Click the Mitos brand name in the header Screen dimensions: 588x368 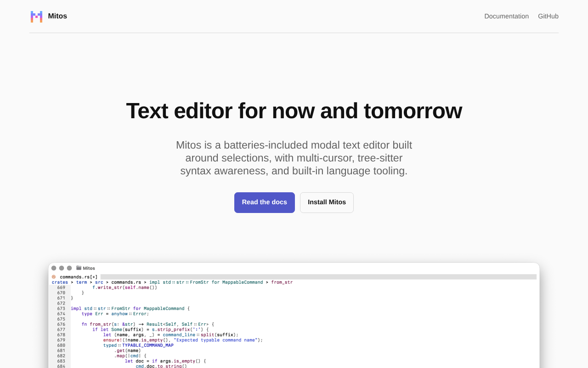coord(57,16)
